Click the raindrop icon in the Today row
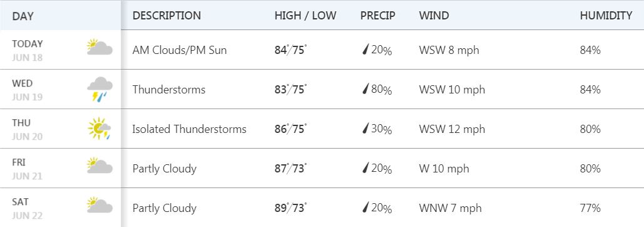The image size is (644, 227). [x=365, y=50]
